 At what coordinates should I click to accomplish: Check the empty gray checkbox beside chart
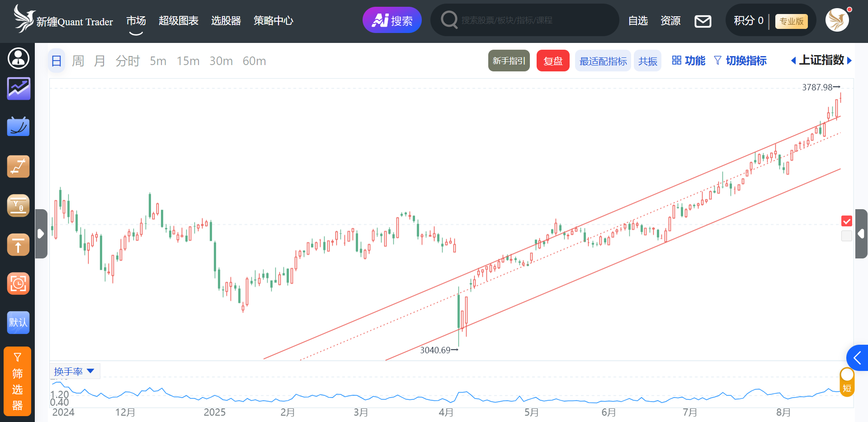pos(846,235)
